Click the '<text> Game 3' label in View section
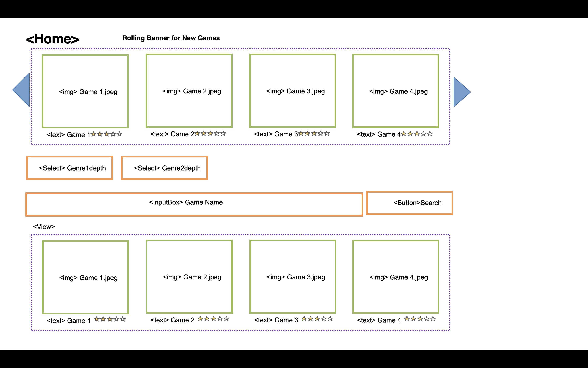Image resolution: width=588 pixels, height=368 pixels. (x=276, y=320)
